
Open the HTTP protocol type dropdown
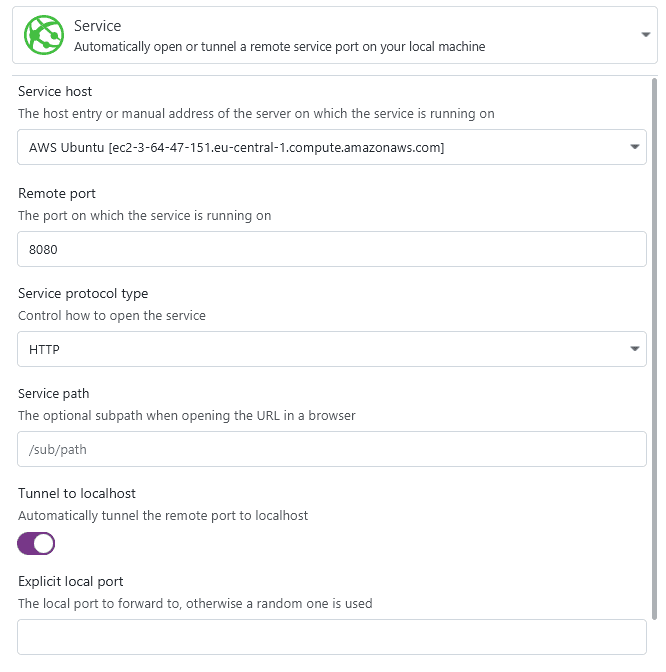pyautogui.click(x=320, y=349)
